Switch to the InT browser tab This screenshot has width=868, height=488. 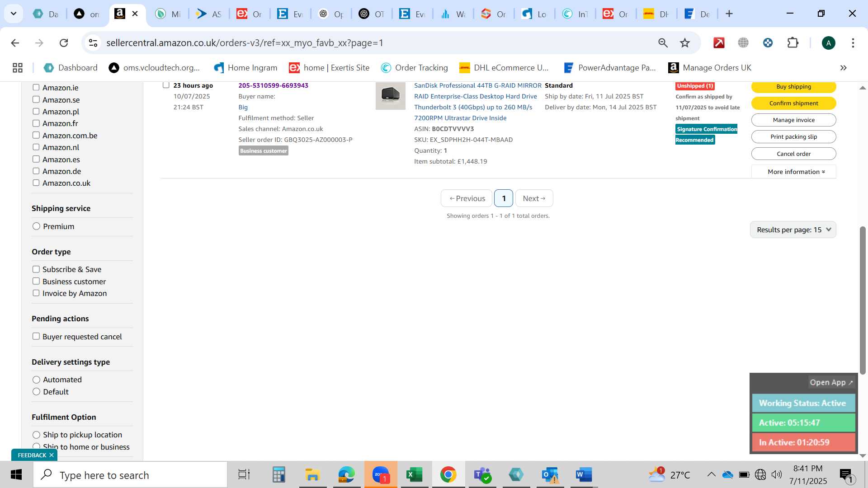click(x=575, y=14)
